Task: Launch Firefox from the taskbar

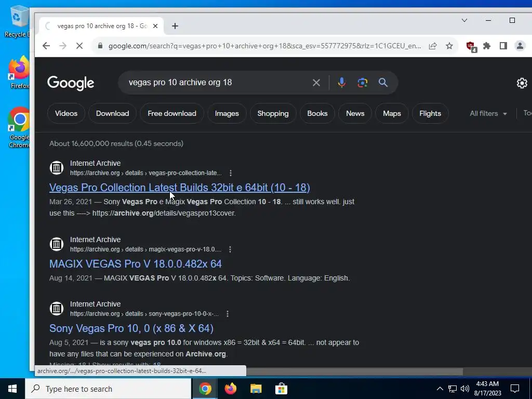Action: pos(230,389)
